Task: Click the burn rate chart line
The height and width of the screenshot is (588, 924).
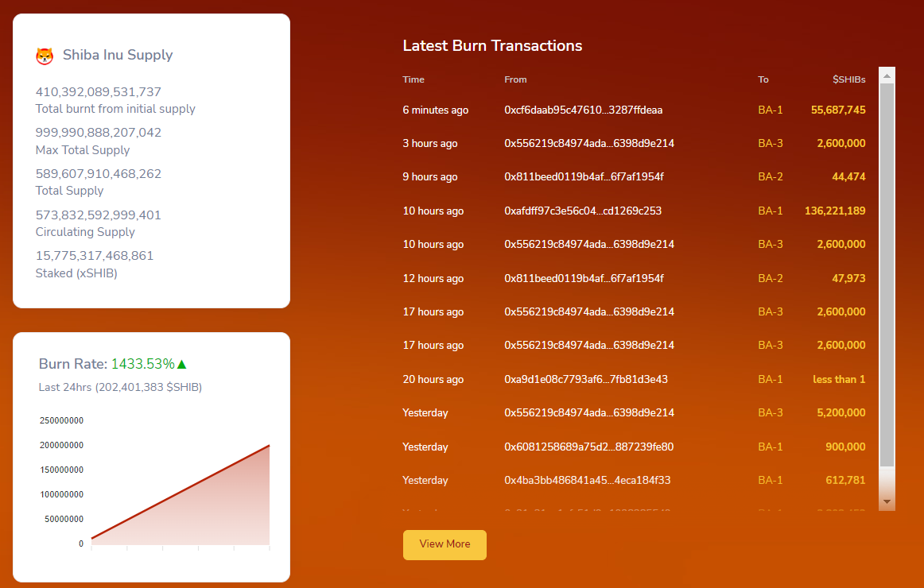Action: pyautogui.click(x=181, y=492)
